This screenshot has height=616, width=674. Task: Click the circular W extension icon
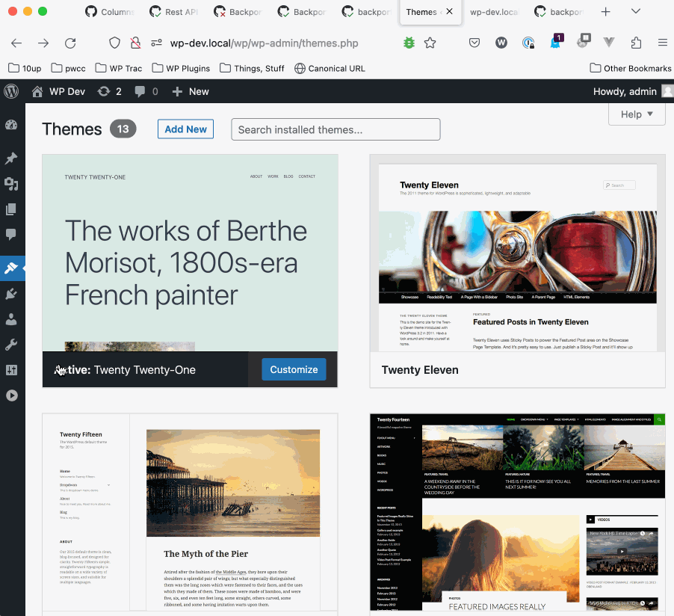coord(501,43)
